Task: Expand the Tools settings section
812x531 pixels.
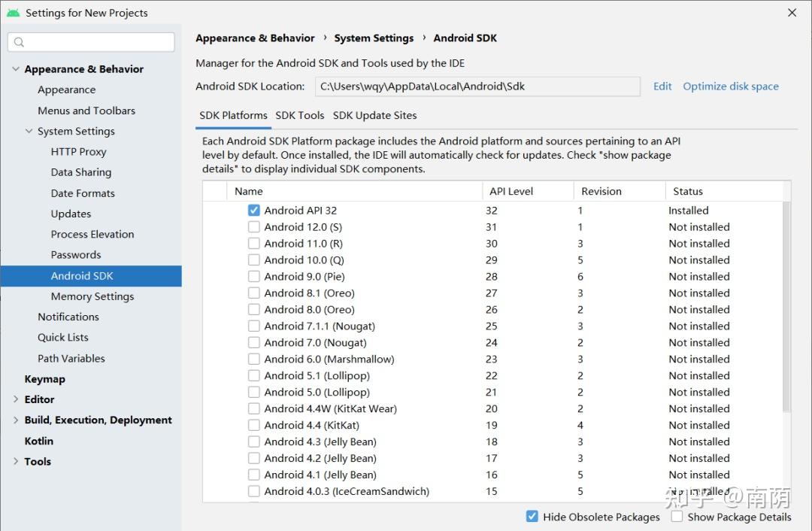Action: pyautogui.click(x=16, y=462)
